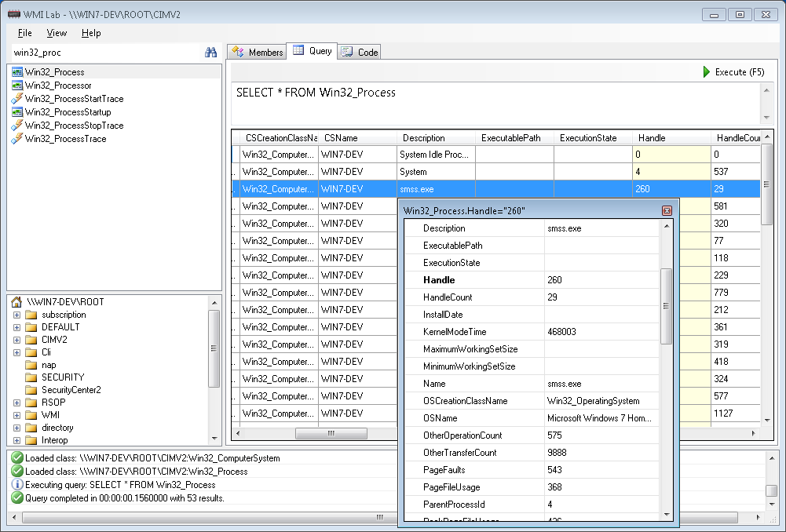Open the View menu
786x532 pixels.
pyautogui.click(x=57, y=33)
